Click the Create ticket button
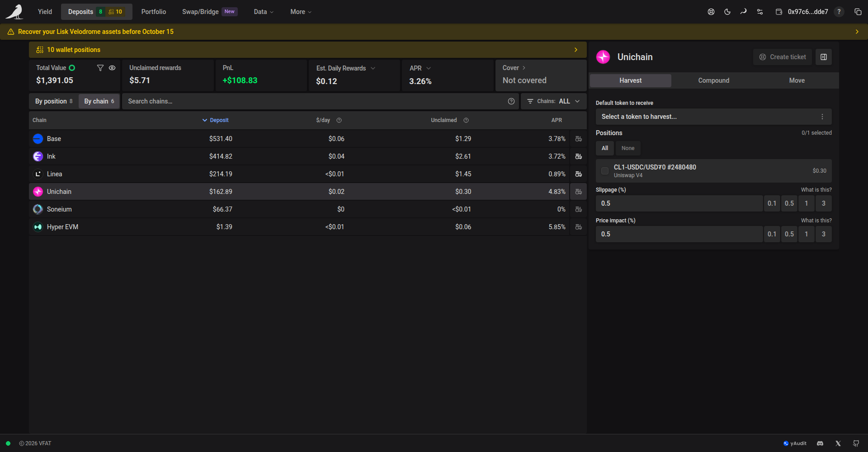868x452 pixels. click(783, 57)
